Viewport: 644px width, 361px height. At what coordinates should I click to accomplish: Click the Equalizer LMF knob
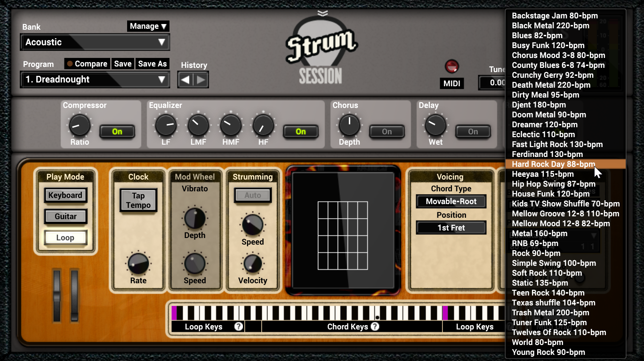pos(198,125)
